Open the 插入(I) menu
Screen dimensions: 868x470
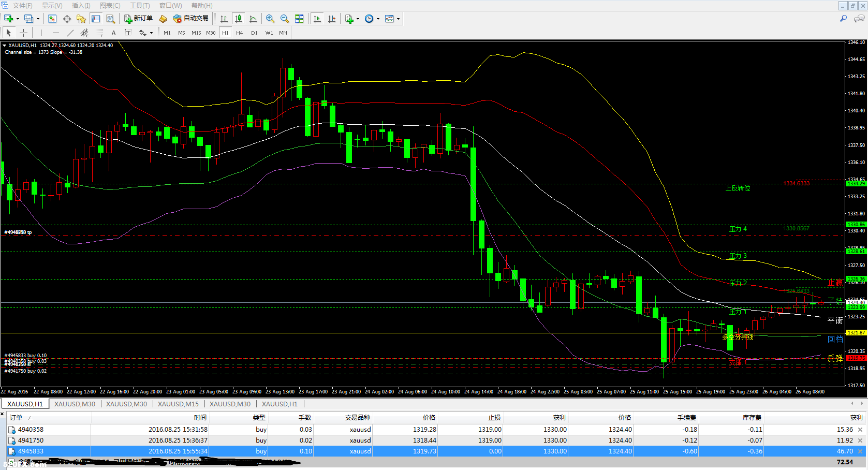81,5
